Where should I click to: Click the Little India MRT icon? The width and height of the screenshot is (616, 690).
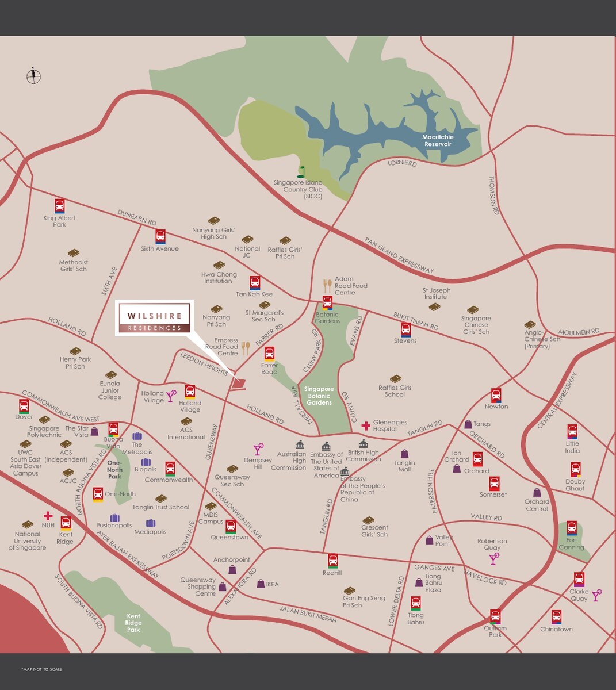[x=572, y=432]
